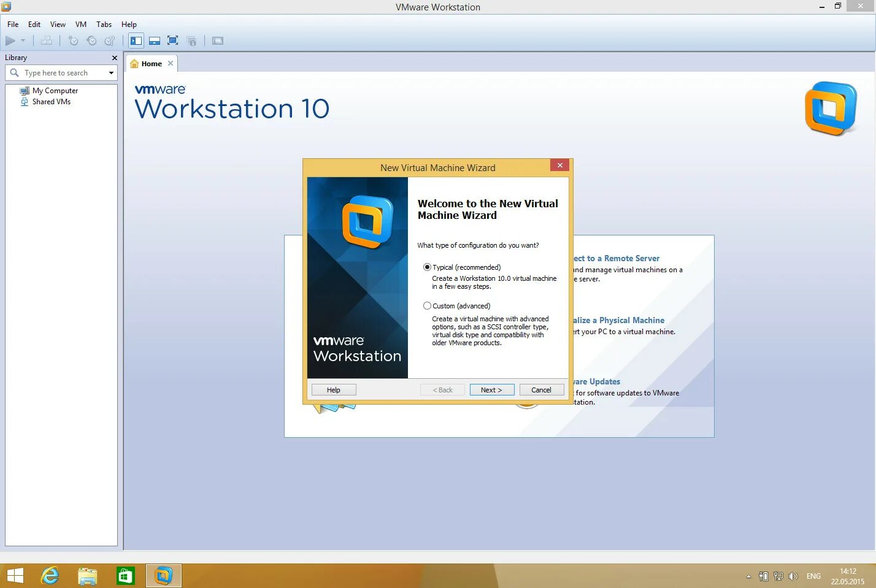Image resolution: width=876 pixels, height=588 pixels.
Task: Click the Send Ctrl+Alt+Del toolbar icon
Action: click(x=47, y=41)
